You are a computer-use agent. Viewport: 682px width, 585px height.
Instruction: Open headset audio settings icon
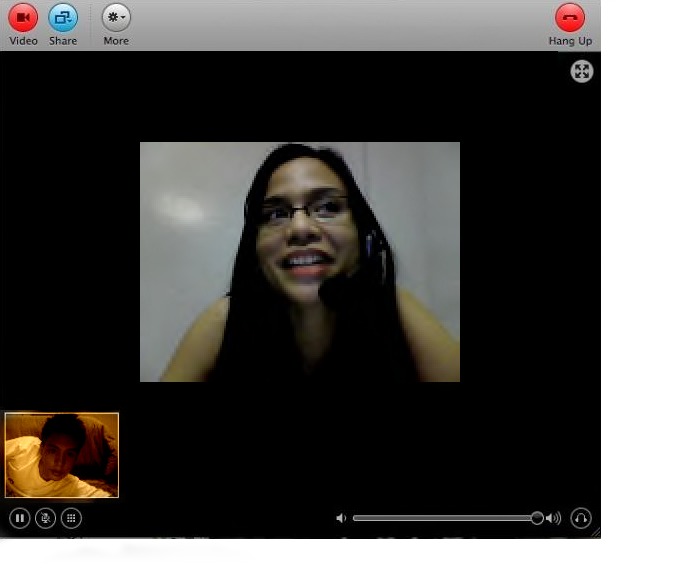tap(581, 518)
